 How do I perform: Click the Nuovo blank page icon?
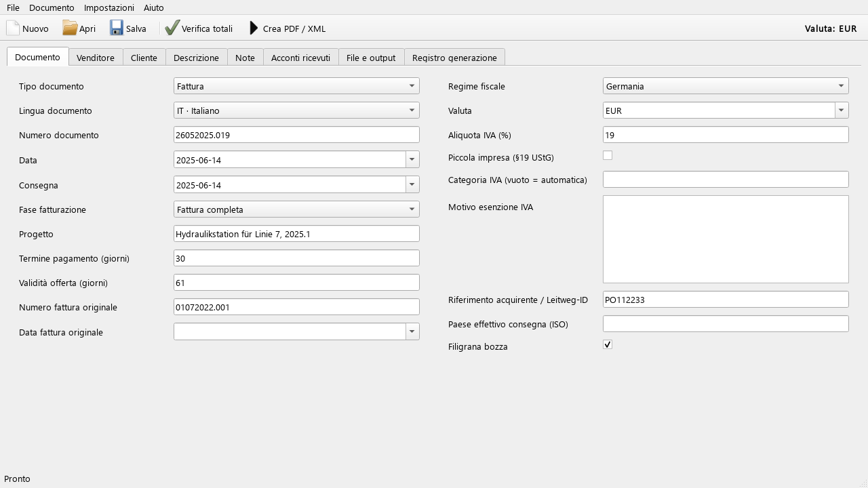[13, 28]
